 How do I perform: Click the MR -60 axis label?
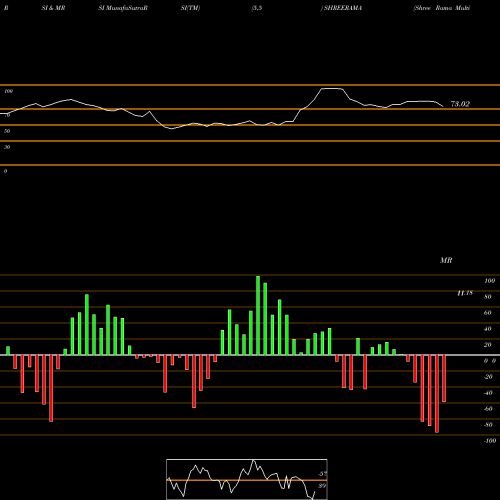click(488, 409)
